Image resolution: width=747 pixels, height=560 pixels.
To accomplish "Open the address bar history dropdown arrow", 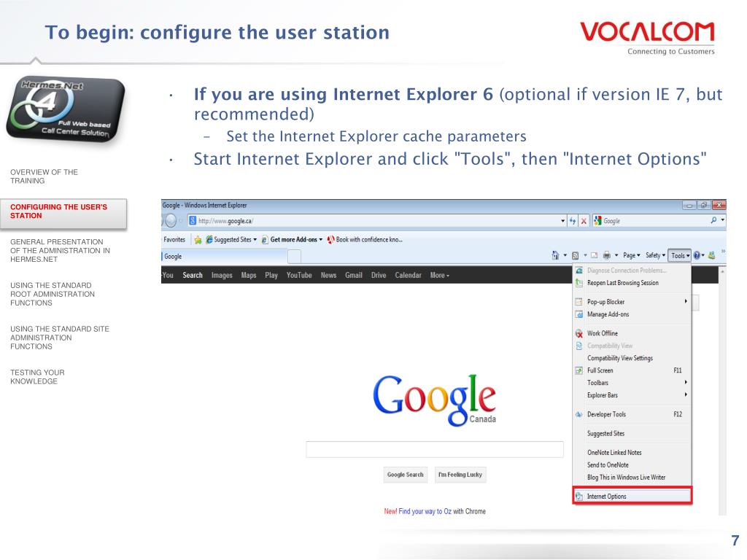I will 562,221.
